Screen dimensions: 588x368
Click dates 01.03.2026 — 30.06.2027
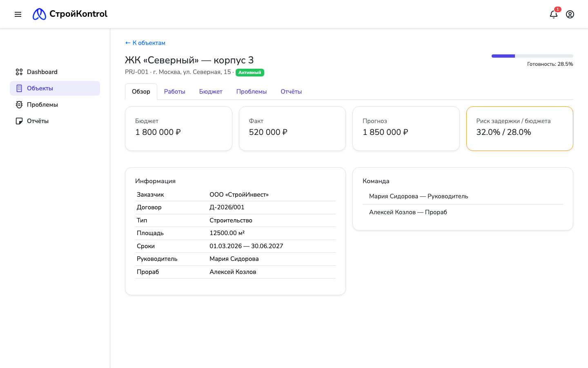click(246, 246)
